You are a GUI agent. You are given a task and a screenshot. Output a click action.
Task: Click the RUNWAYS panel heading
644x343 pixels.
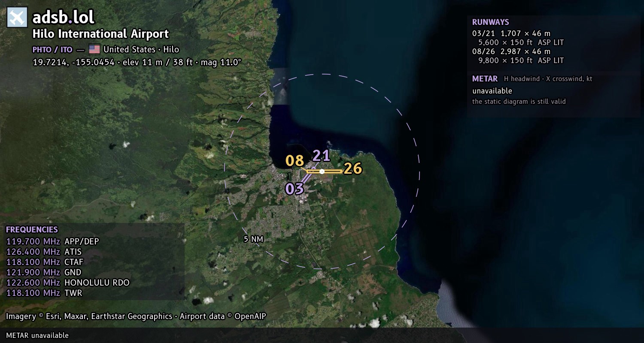[490, 22]
